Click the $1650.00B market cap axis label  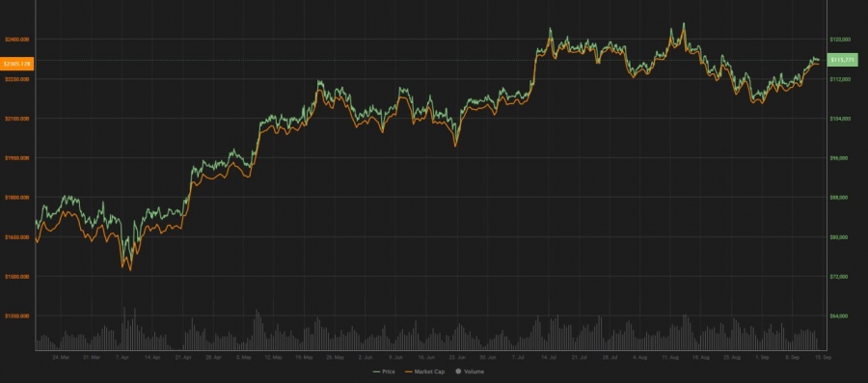pyautogui.click(x=16, y=237)
